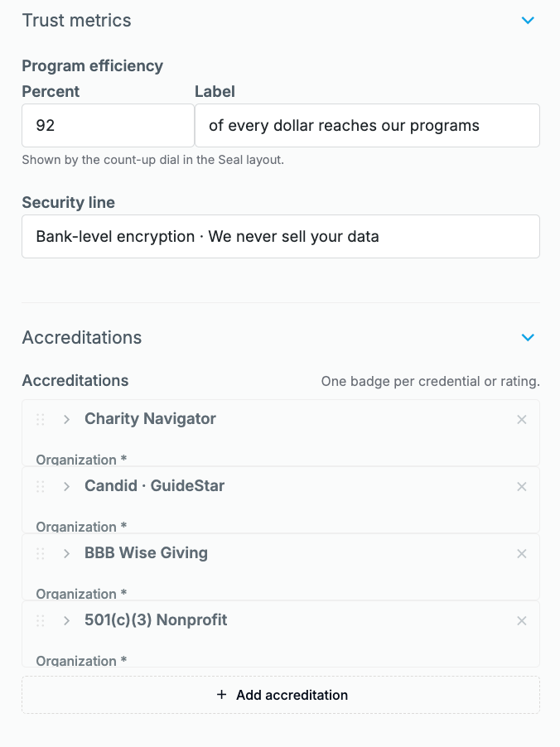Grab the 501(c)(3) Nonprofit drag handle
This screenshot has width=560, height=747.
[41, 621]
